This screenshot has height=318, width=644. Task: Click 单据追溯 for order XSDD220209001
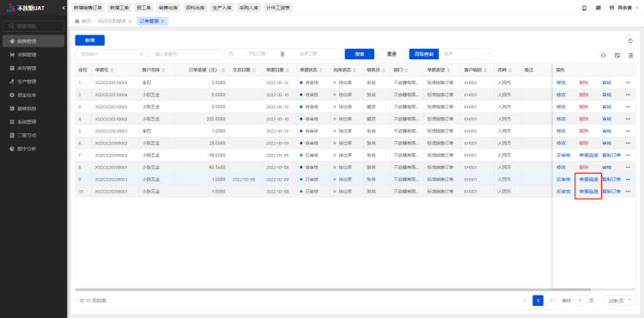point(588,180)
